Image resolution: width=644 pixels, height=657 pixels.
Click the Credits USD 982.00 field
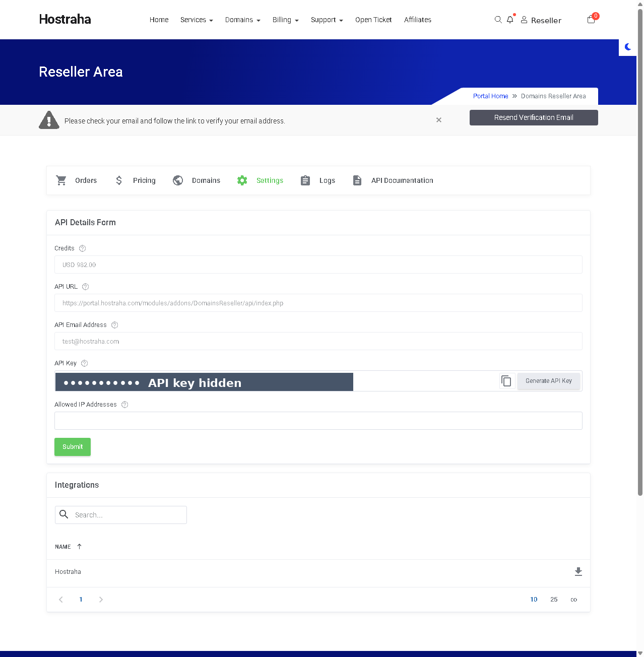[318, 265]
